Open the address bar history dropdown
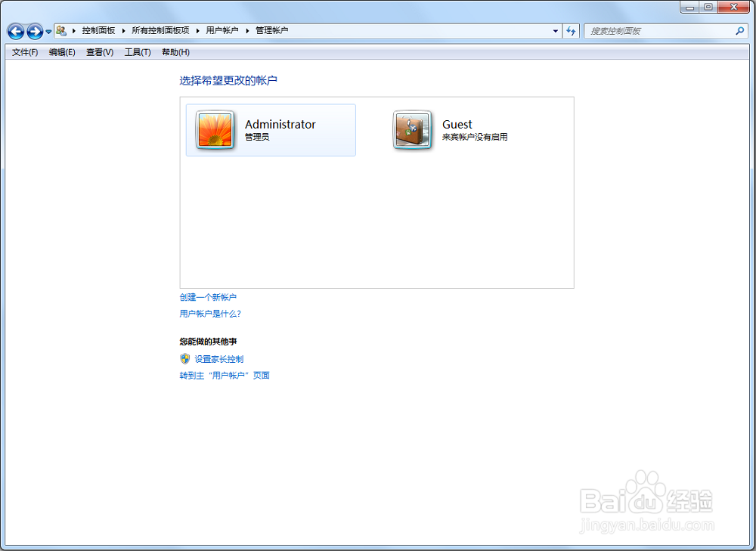The width and height of the screenshot is (756, 551). point(554,30)
